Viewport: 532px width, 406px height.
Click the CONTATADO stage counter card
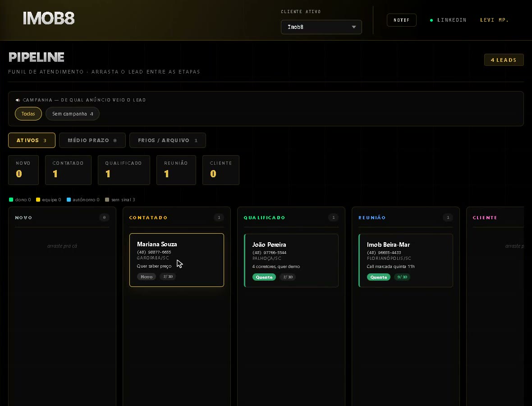pos(68,170)
